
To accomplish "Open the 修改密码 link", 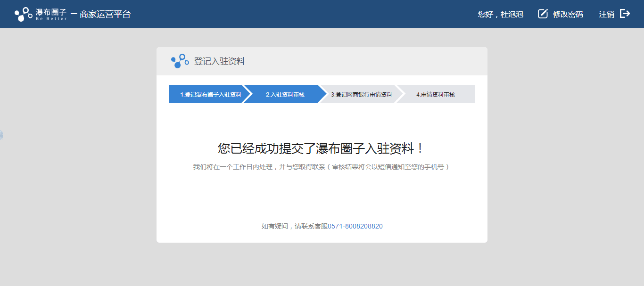I will click(568, 14).
